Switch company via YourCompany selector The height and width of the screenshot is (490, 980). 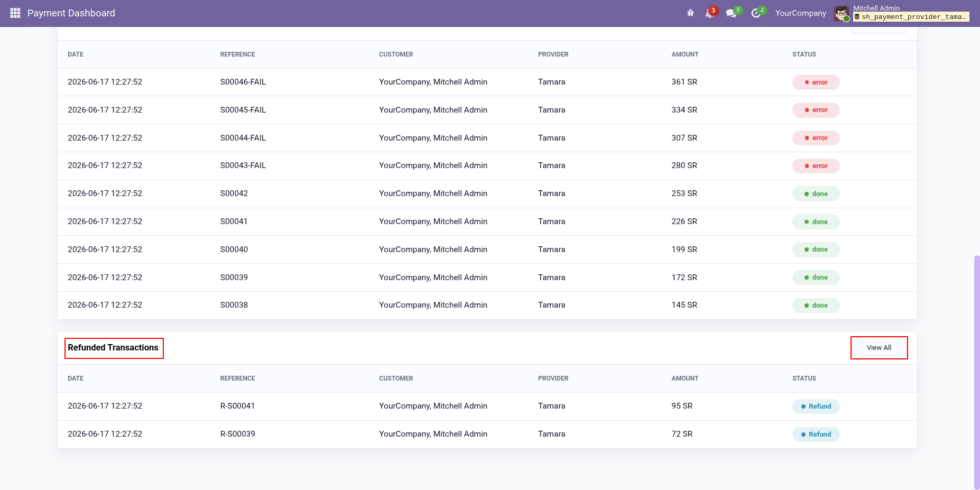coord(800,13)
